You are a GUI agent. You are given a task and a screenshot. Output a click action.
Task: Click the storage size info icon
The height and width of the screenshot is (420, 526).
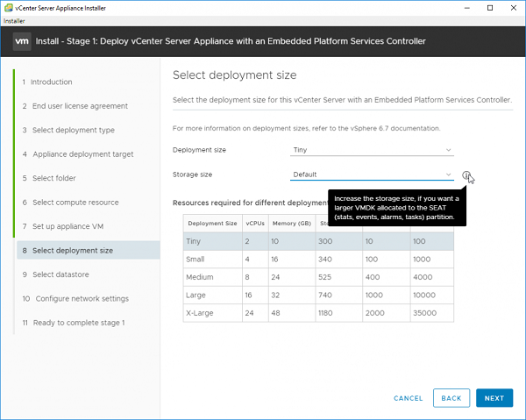pyautogui.click(x=466, y=174)
